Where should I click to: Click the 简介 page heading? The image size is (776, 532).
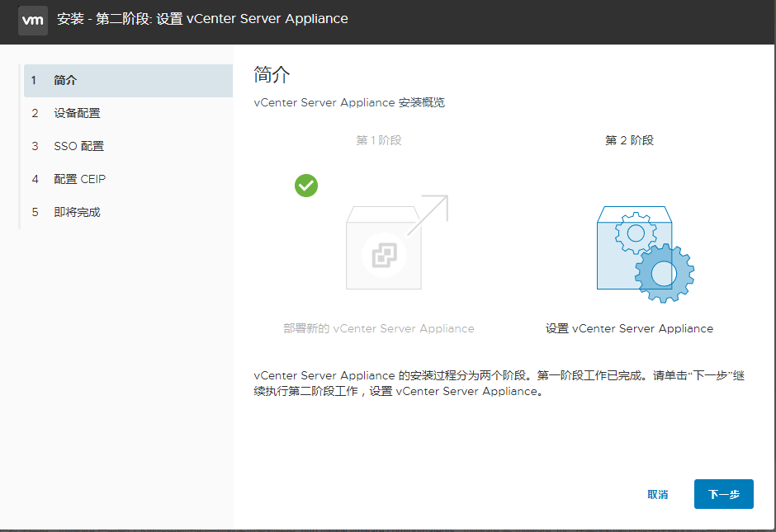pos(272,75)
